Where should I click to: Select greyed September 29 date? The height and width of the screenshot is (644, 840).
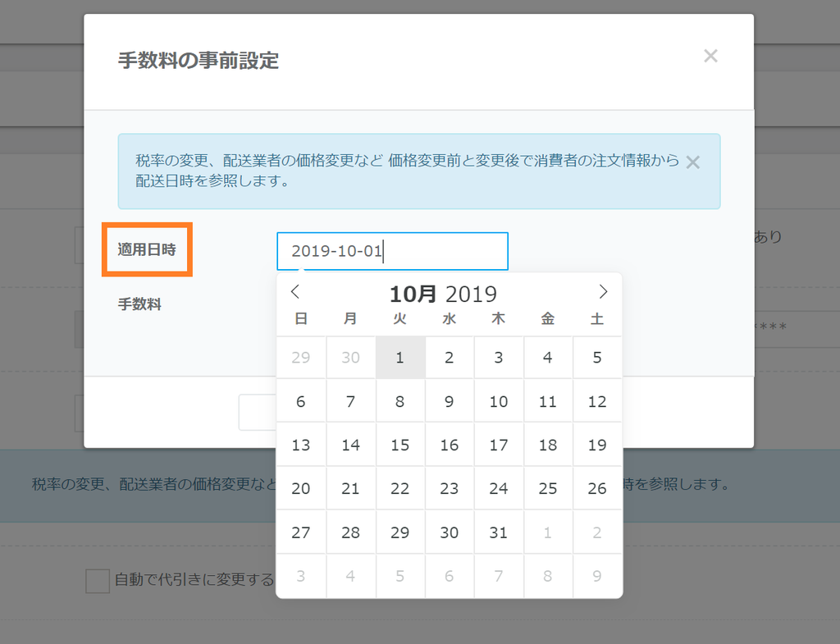tap(301, 358)
